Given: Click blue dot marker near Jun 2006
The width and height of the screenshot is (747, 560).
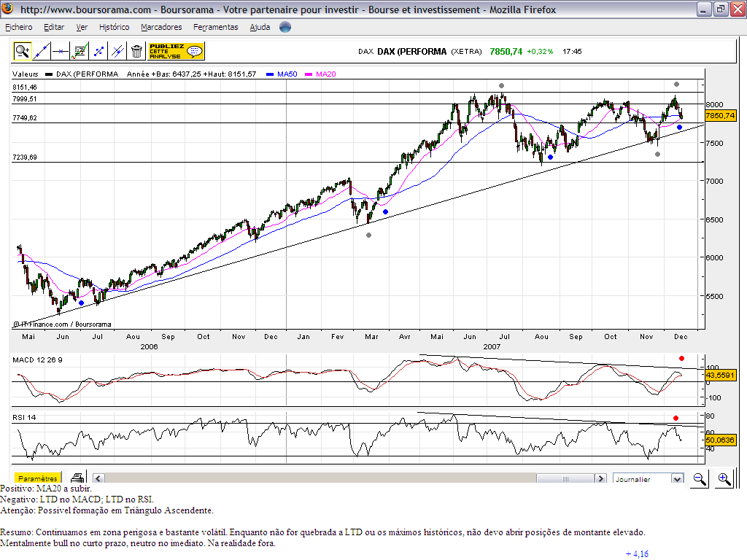Looking at the screenshot, I should coord(81,303).
